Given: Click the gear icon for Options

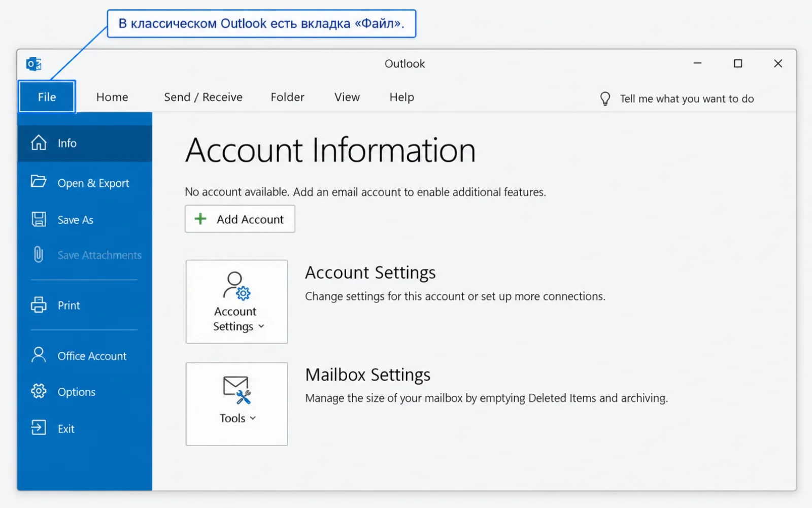Looking at the screenshot, I should tap(39, 391).
